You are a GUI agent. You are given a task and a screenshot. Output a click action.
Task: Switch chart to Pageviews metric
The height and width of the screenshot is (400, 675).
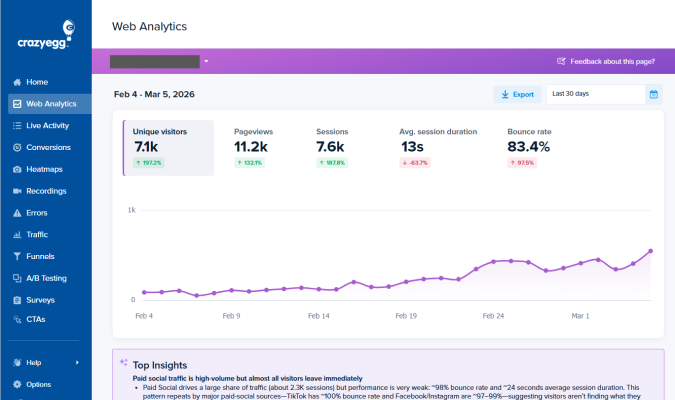click(252, 148)
